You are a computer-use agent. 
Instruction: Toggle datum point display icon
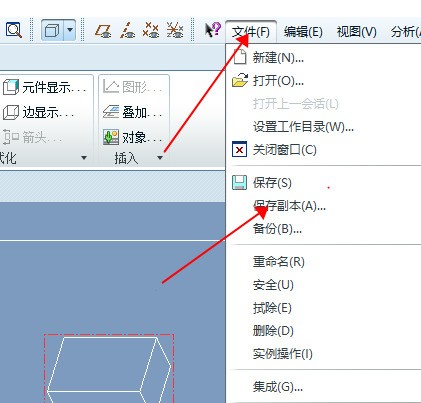151,30
